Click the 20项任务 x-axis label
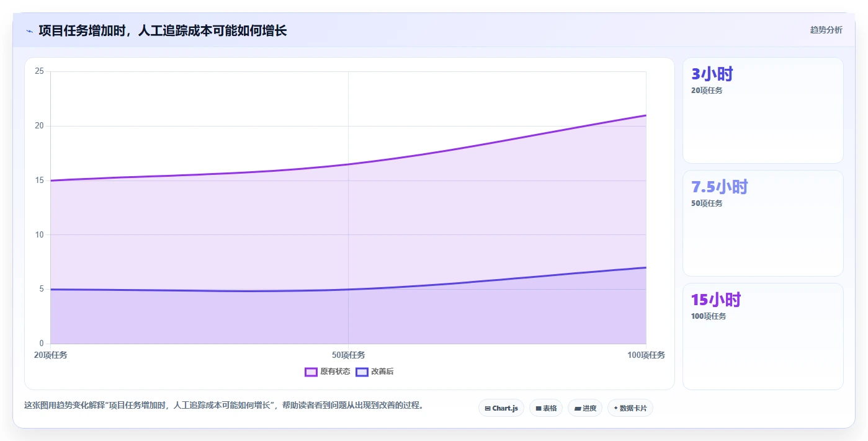 pos(50,355)
